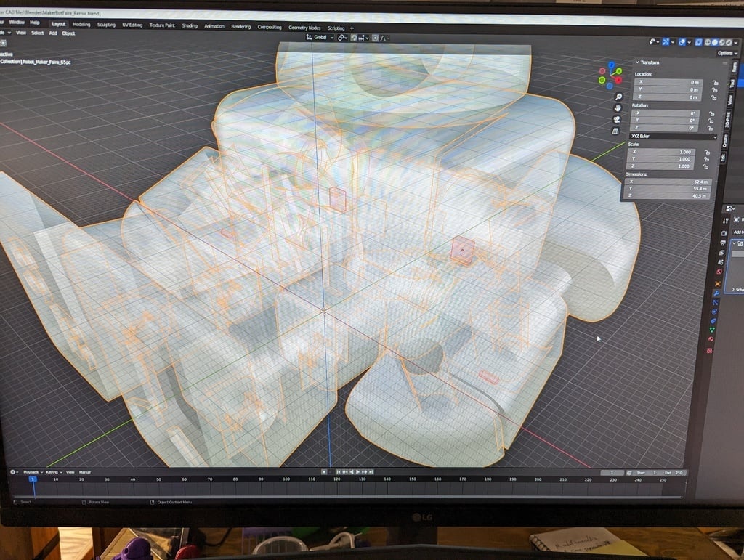Open the viewport Object menu

click(x=68, y=33)
